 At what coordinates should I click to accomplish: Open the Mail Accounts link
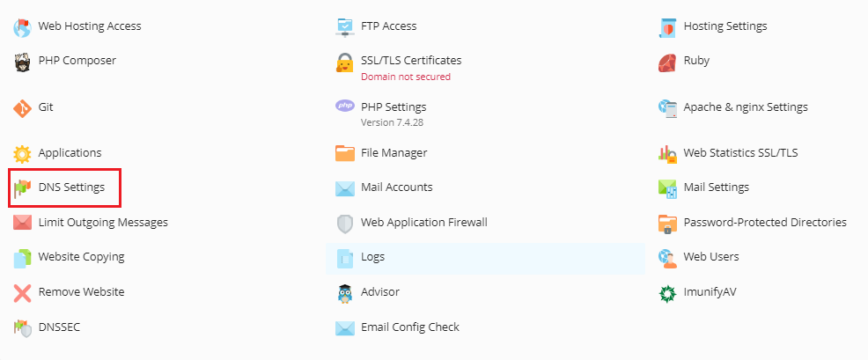point(396,187)
